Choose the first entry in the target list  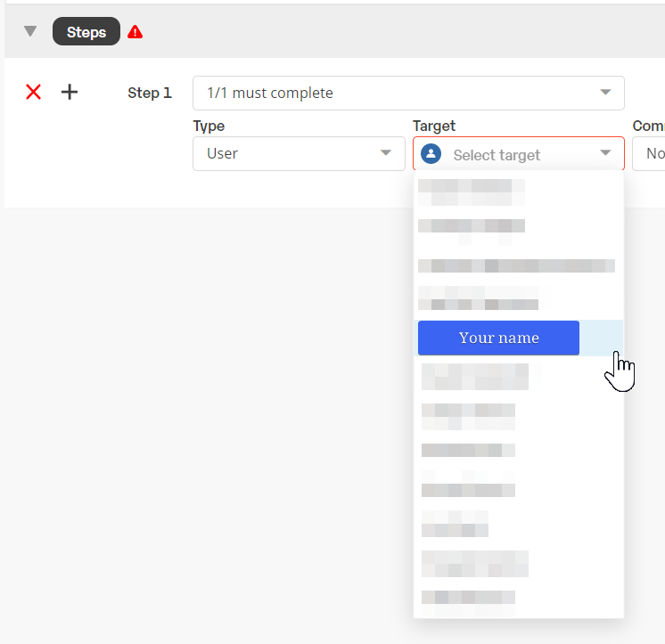[x=471, y=192]
